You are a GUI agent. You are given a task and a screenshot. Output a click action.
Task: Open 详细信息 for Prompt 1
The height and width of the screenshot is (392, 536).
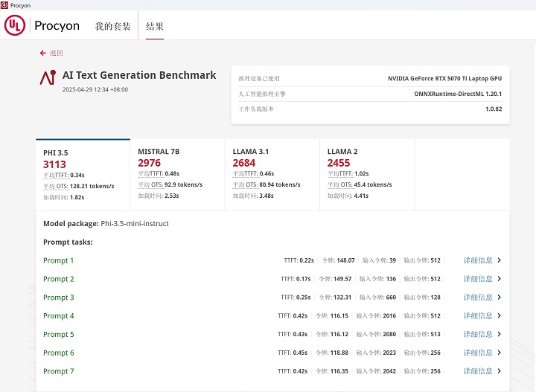(478, 260)
